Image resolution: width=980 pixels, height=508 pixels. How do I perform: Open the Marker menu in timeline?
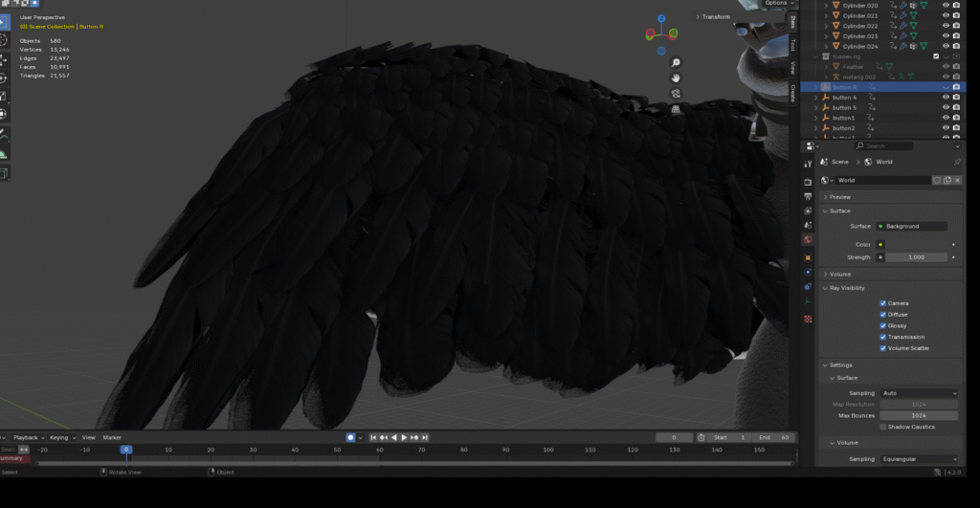[112, 437]
